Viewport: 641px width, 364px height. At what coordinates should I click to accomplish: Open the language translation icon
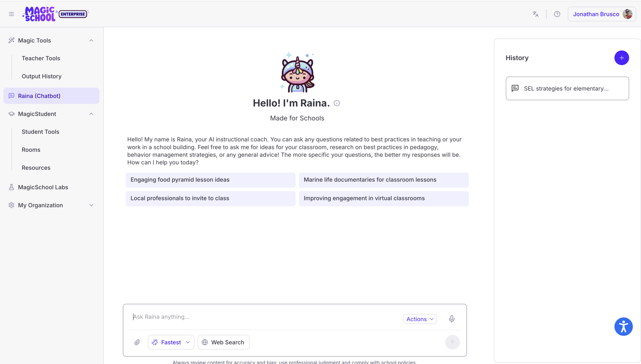[x=535, y=14]
